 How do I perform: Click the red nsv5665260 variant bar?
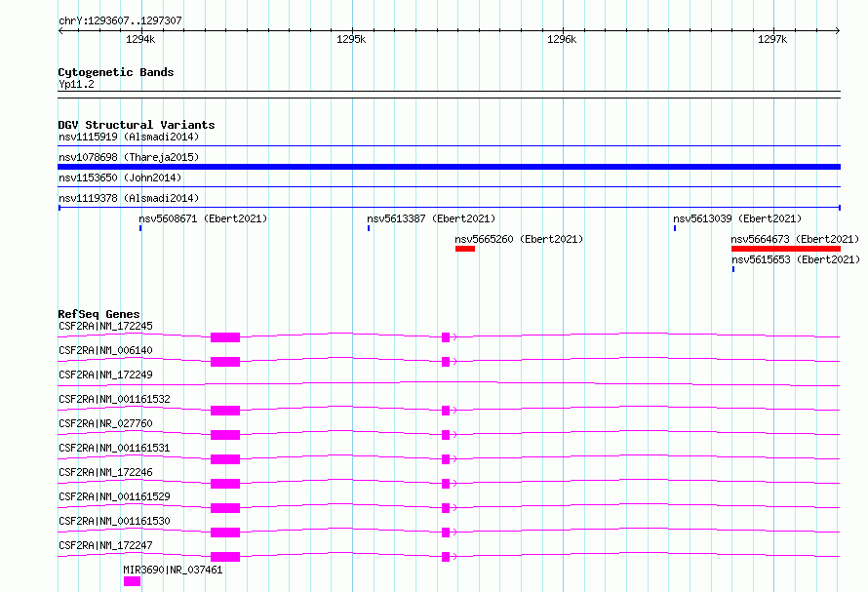[x=465, y=249]
